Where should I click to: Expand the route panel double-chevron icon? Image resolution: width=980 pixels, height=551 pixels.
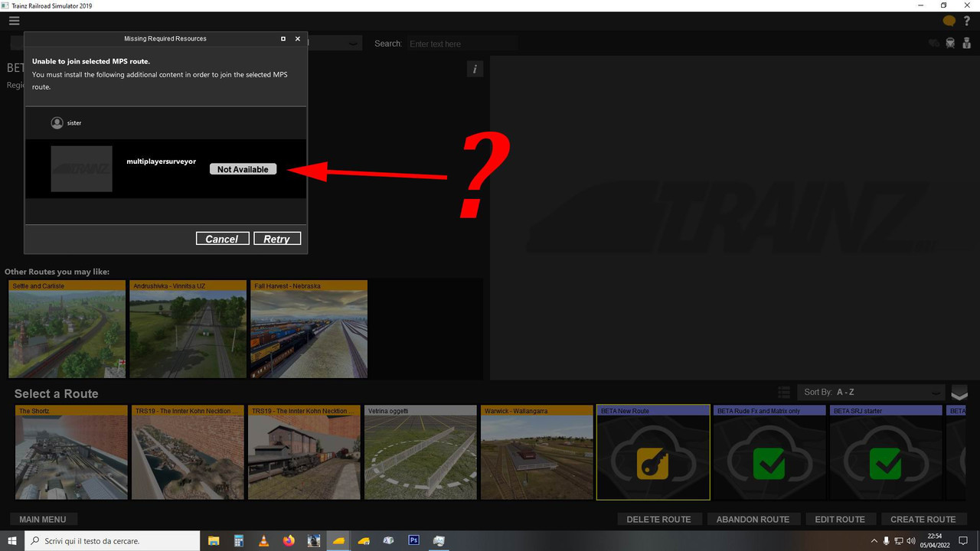[x=959, y=393]
